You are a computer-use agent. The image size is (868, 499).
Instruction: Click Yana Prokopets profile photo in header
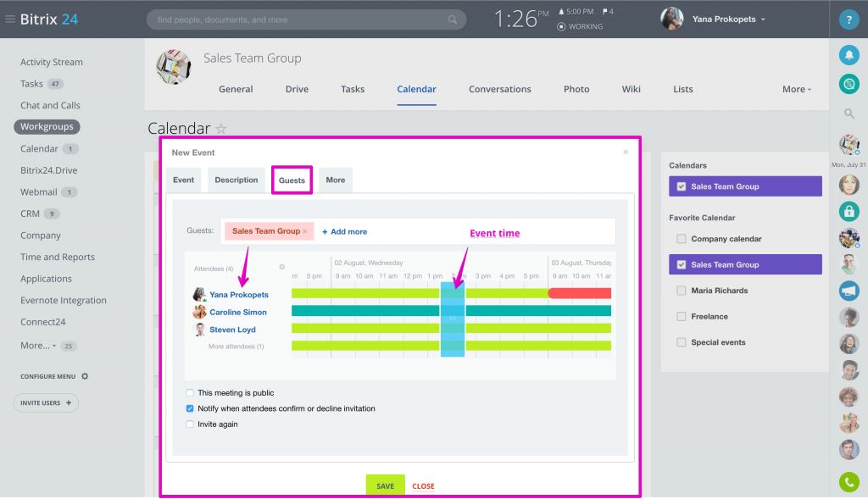pos(671,19)
